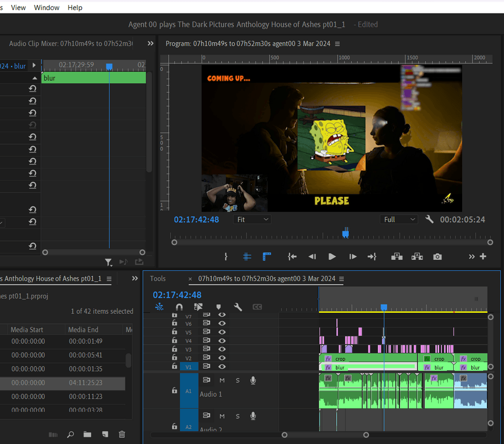The image size is (504, 444).
Task: Expand the Program monitor panel menu
Action: tap(338, 44)
